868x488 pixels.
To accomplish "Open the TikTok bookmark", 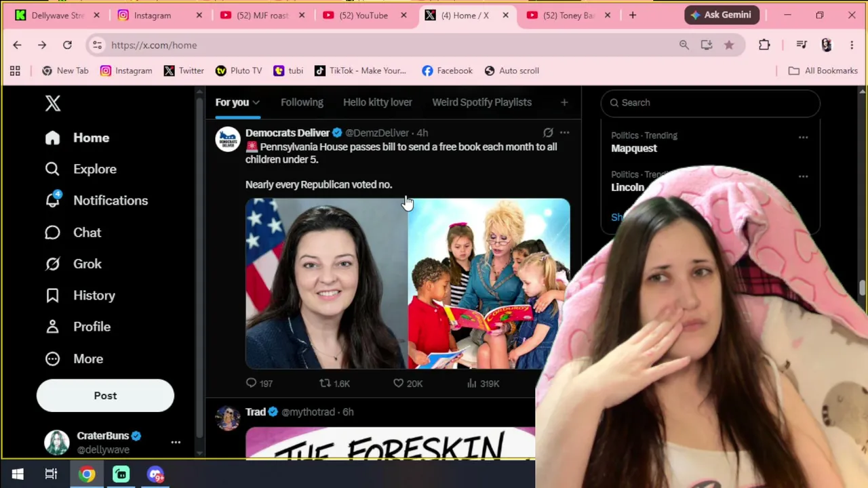I will 360,70.
